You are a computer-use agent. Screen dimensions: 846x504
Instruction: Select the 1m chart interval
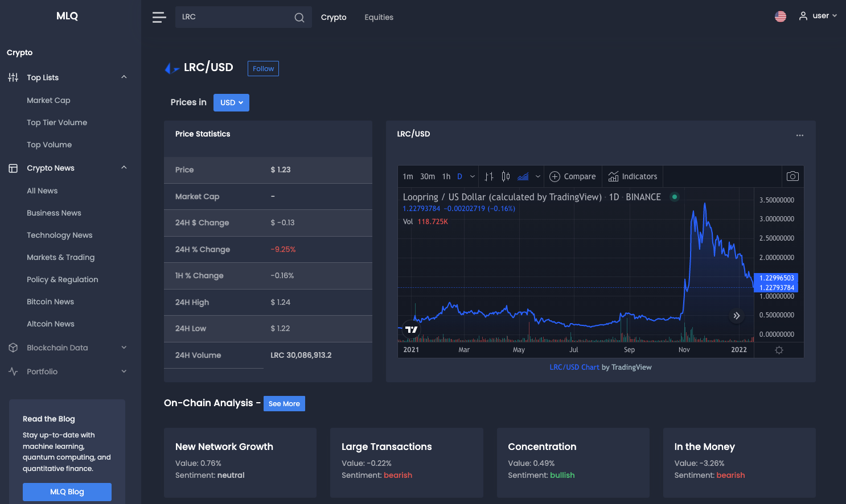[408, 176]
